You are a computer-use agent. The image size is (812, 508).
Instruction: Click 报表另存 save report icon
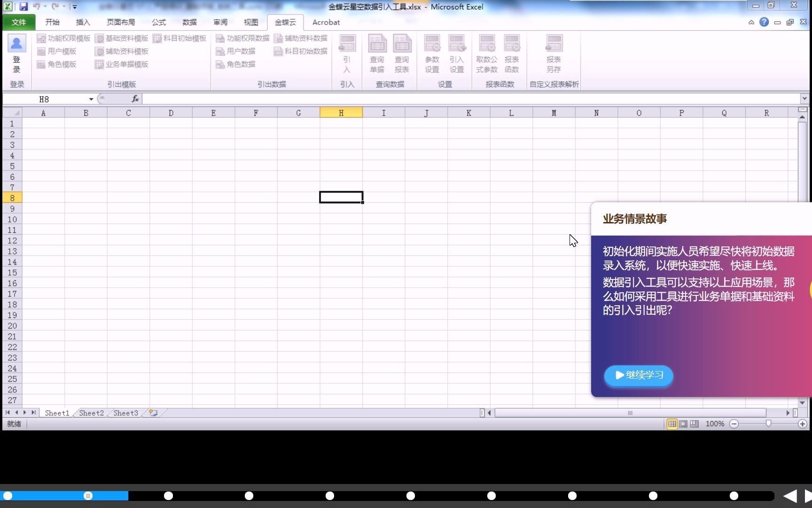click(x=554, y=54)
